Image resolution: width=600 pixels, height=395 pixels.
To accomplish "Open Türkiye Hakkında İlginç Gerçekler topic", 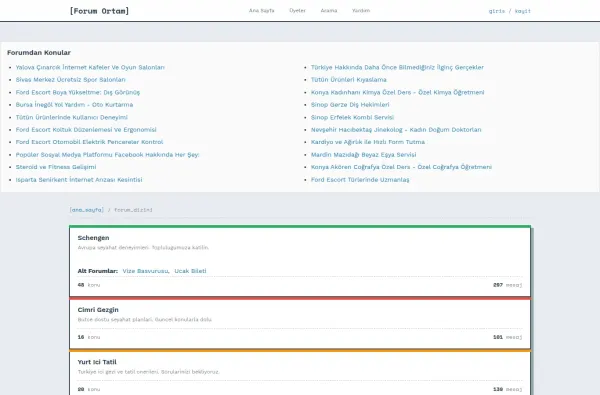I will pos(397,67).
